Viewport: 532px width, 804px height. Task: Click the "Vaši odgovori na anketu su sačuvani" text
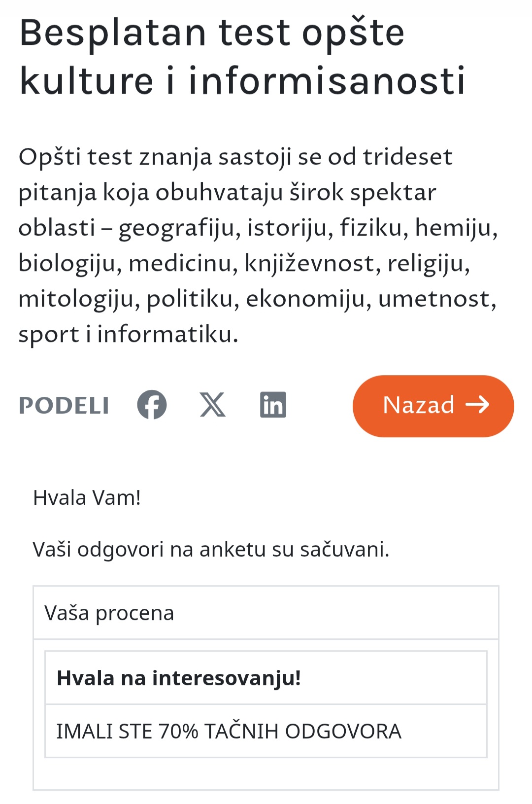[211, 549]
